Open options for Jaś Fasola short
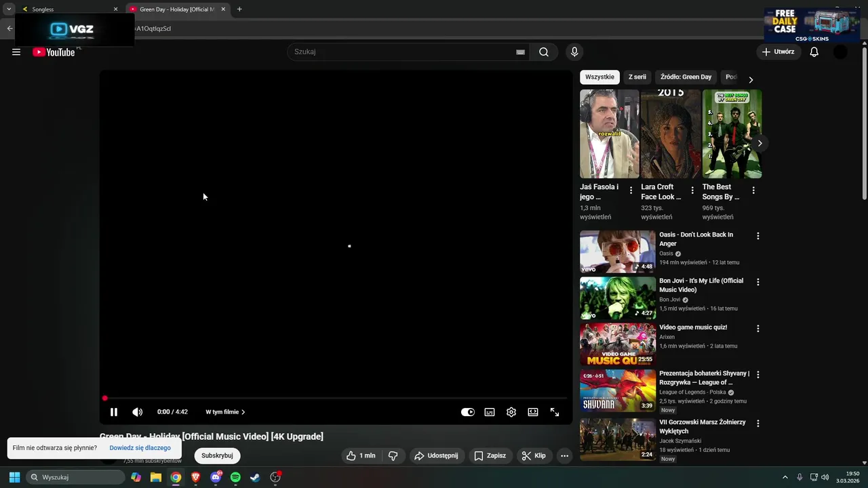The image size is (868, 488). (631, 190)
